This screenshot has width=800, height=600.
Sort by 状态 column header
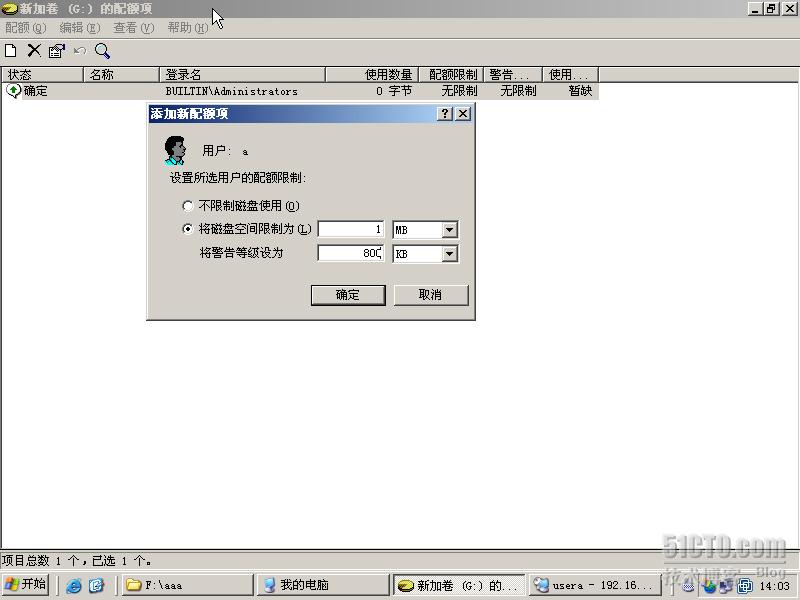(x=42, y=74)
